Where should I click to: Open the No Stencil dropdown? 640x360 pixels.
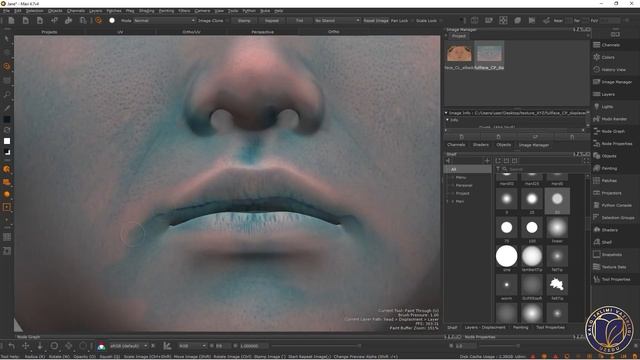coord(337,20)
